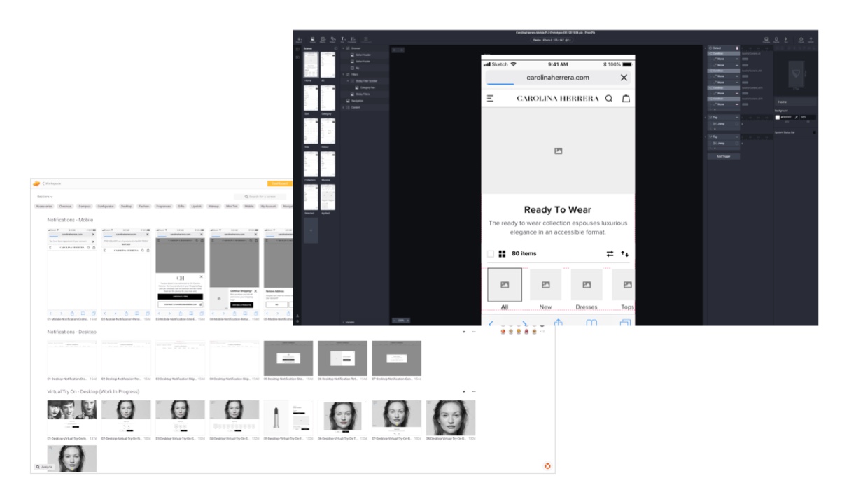This screenshot has width=849, height=504.
Task: Open the filter sliders icon in 80 items row
Action: tap(610, 253)
